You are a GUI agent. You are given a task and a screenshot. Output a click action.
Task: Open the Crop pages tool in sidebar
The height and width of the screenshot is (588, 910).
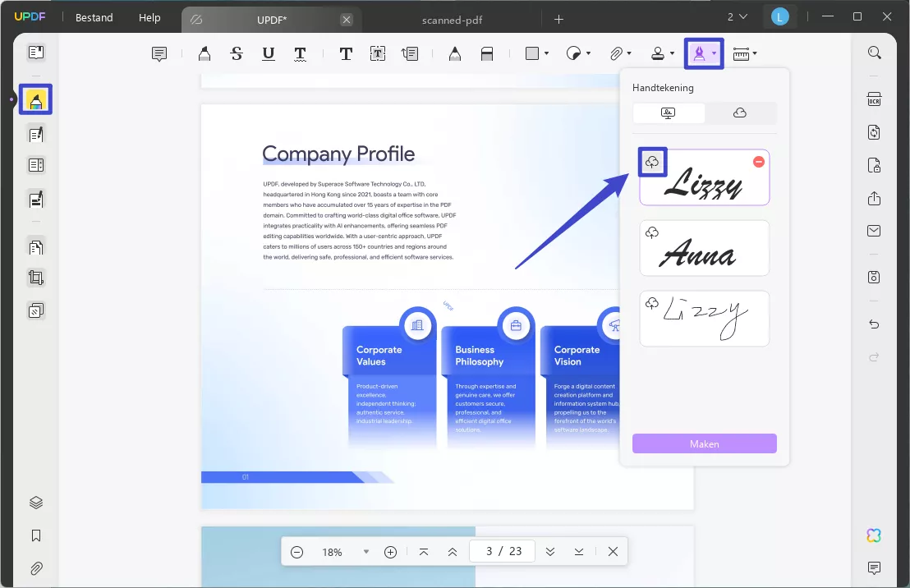coord(36,278)
